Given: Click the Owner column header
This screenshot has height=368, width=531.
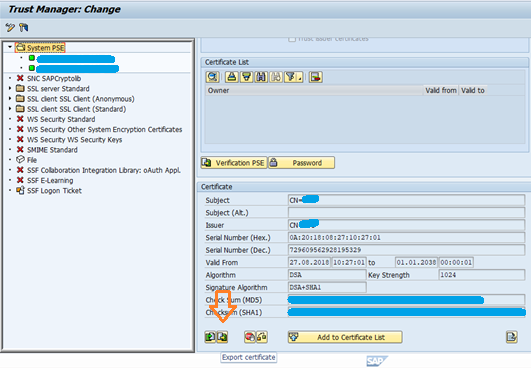Looking at the screenshot, I should (314, 90).
